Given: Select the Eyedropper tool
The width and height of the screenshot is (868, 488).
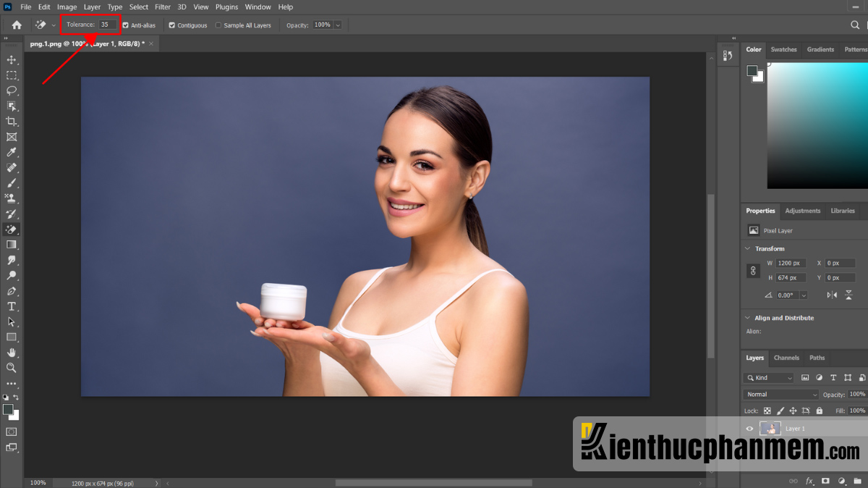Looking at the screenshot, I should (12, 152).
